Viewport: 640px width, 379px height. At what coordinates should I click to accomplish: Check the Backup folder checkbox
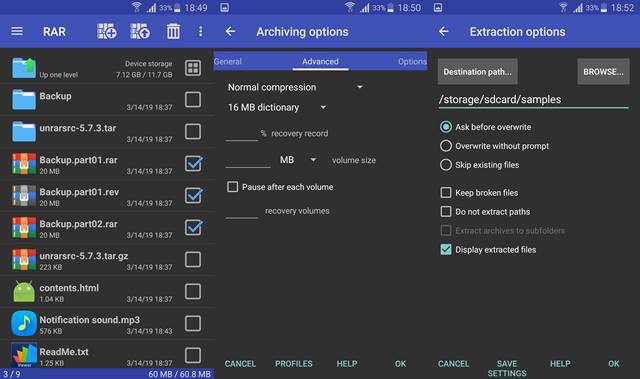point(193,100)
